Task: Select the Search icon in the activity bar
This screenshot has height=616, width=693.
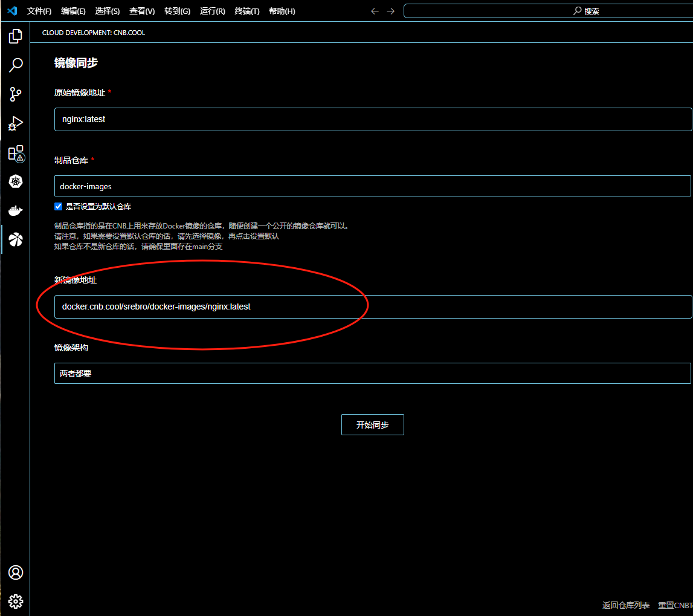Action: (15, 65)
